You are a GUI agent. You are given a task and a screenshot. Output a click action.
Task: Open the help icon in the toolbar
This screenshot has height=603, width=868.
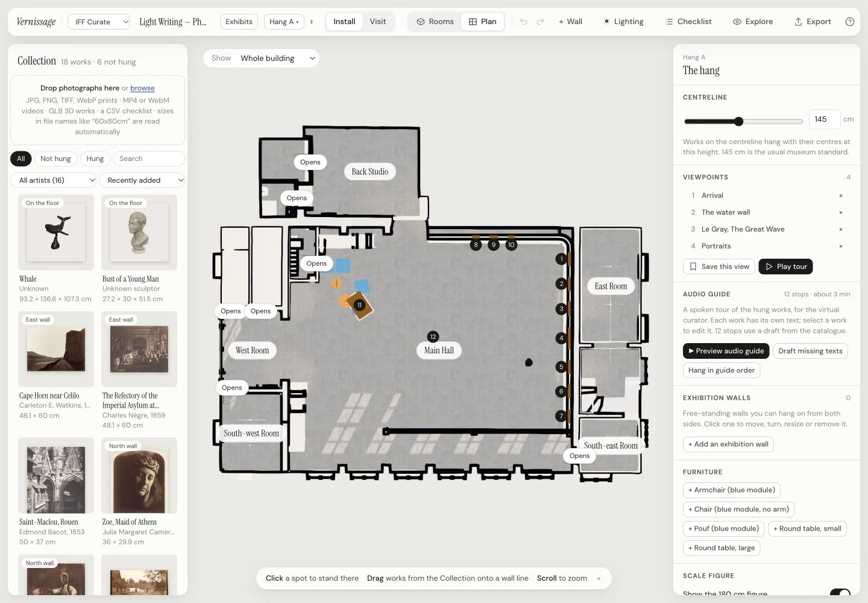[x=850, y=22]
